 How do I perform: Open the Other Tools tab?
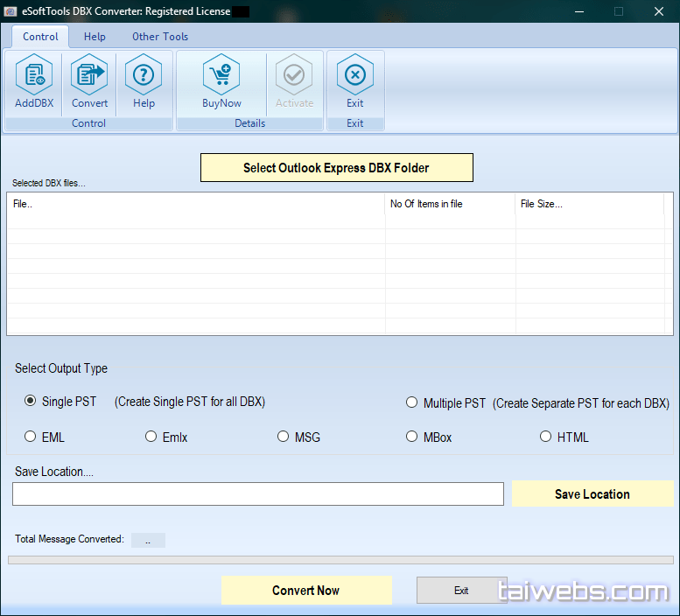(x=160, y=37)
